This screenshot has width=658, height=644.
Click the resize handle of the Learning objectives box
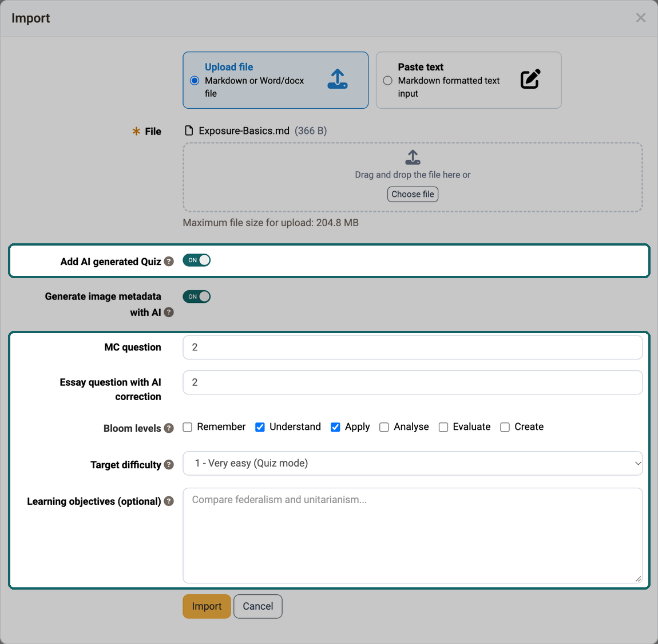(x=638, y=579)
